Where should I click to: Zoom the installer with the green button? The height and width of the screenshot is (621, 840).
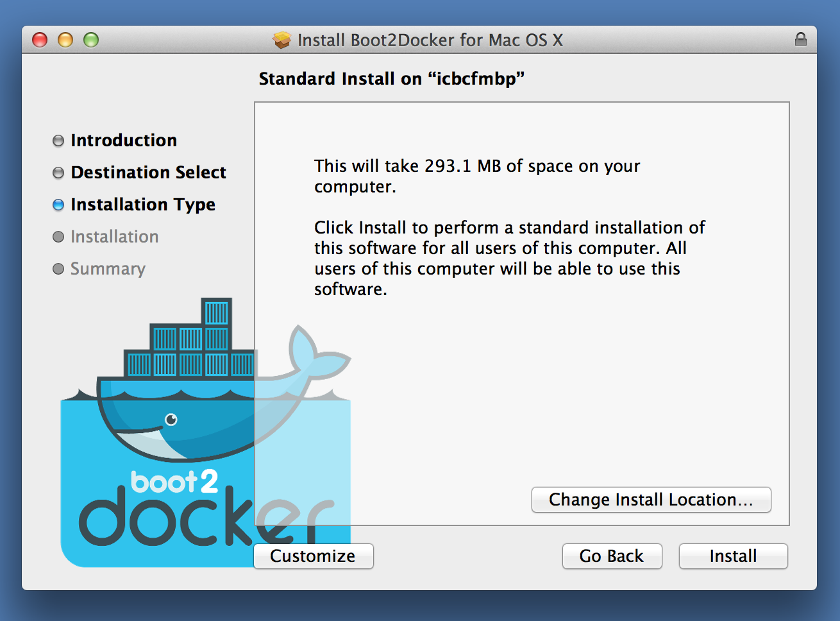pyautogui.click(x=91, y=40)
